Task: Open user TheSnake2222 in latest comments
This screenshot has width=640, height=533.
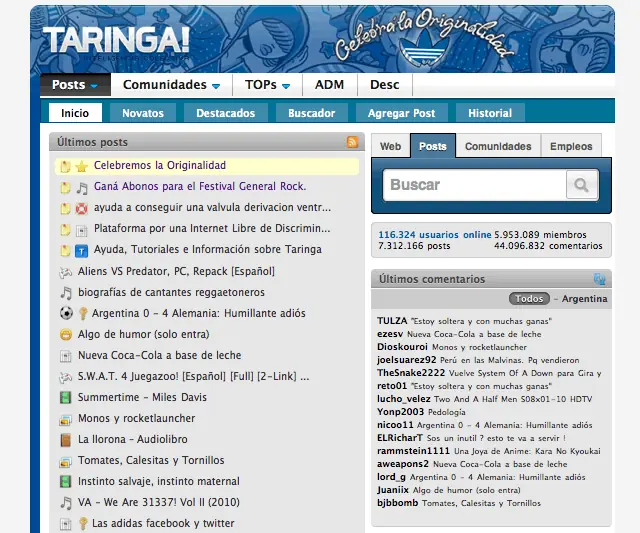Action: tap(411, 373)
